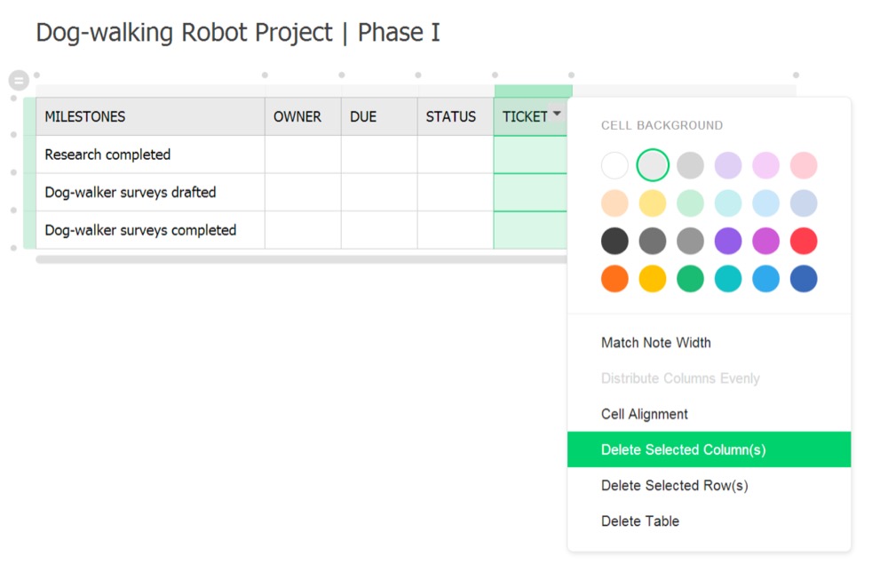
Task: Choose Delete Selected Column(s)
Action: tap(683, 449)
